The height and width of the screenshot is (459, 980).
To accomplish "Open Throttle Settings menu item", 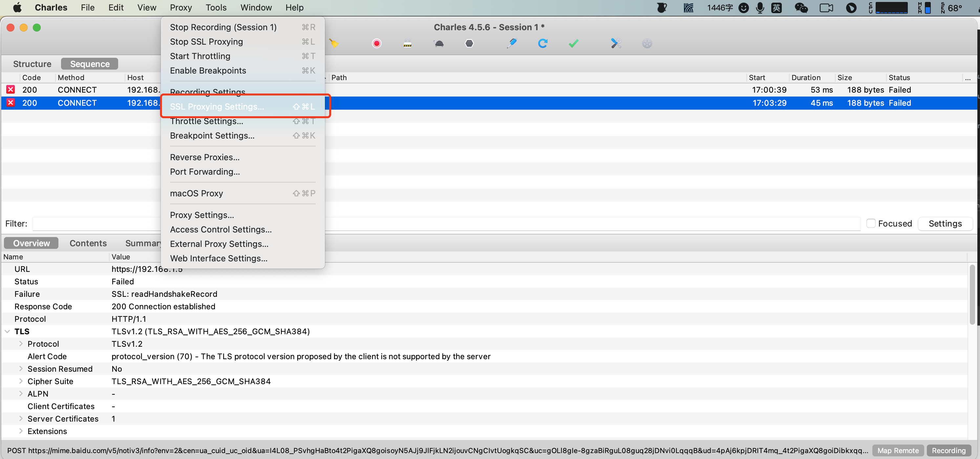I will point(243,121).
